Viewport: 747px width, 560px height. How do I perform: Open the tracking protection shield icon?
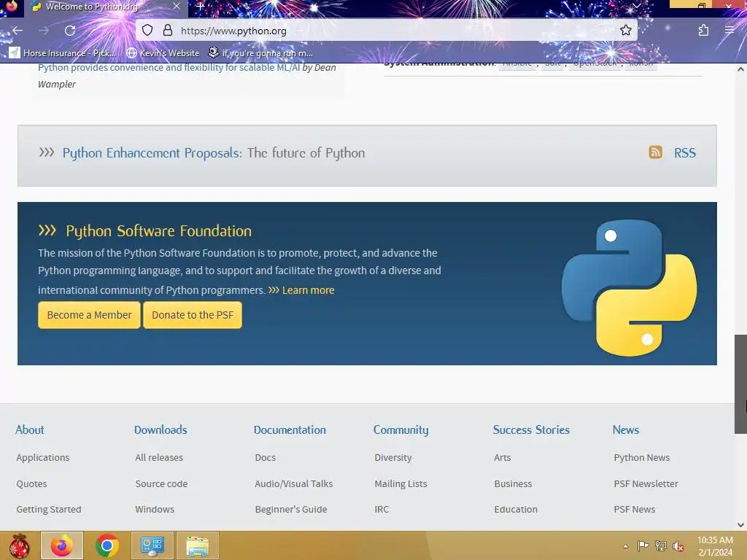(x=147, y=31)
